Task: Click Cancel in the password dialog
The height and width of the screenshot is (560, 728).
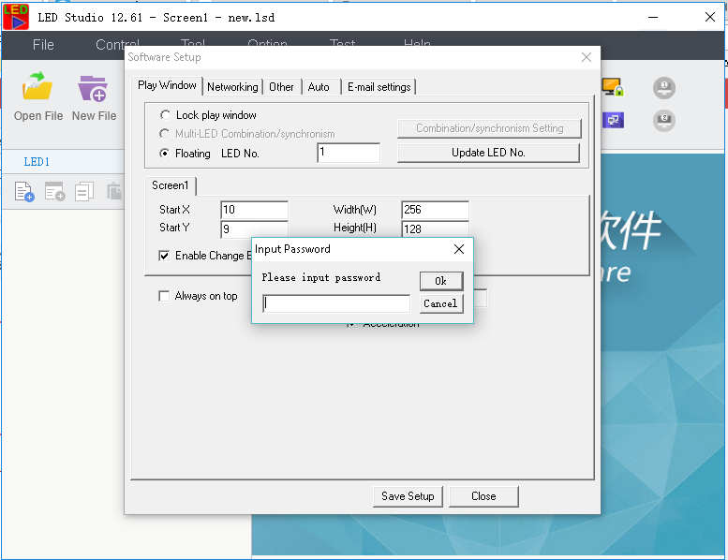Action: 441,303
